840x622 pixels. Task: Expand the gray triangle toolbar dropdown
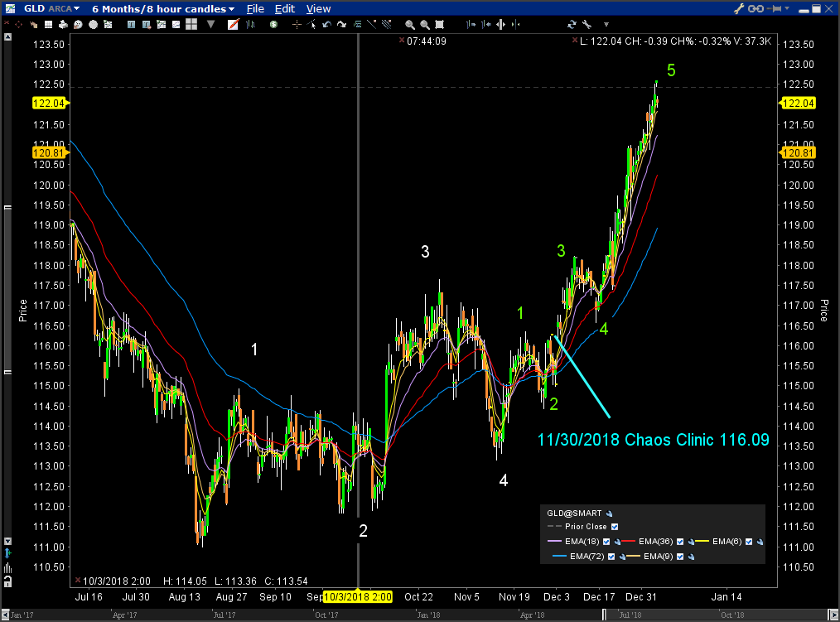click(211, 25)
